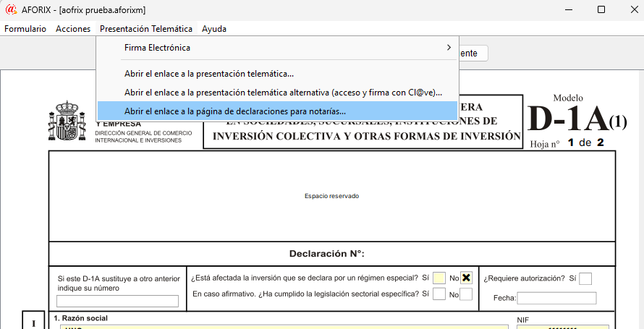Open the declarations page for notarías link
The height and width of the screenshot is (329, 644).
coord(235,111)
